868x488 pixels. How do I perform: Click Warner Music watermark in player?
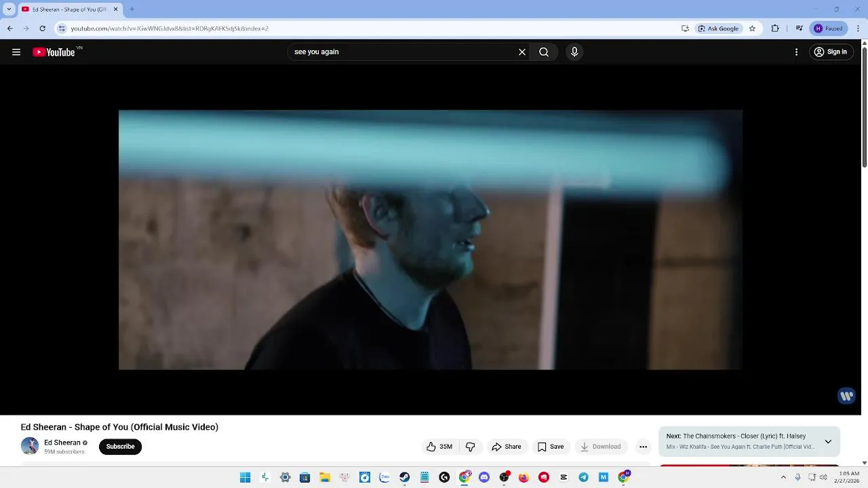coord(846,396)
